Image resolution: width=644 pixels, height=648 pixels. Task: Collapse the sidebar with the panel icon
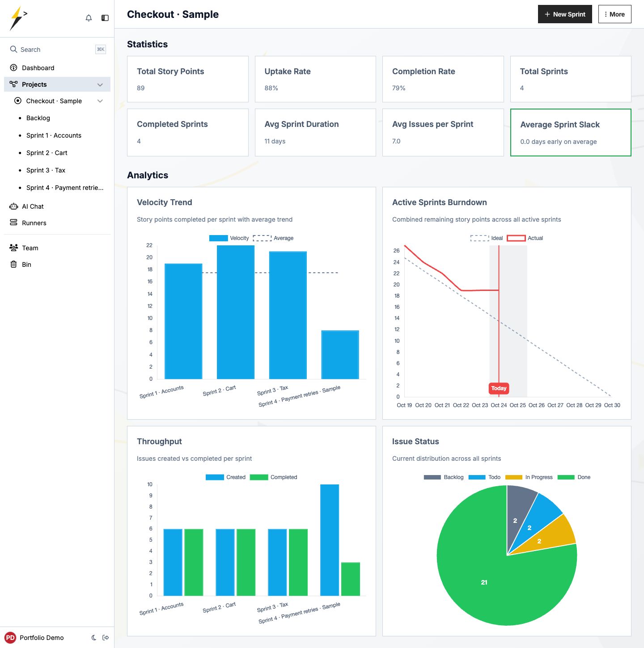point(105,18)
